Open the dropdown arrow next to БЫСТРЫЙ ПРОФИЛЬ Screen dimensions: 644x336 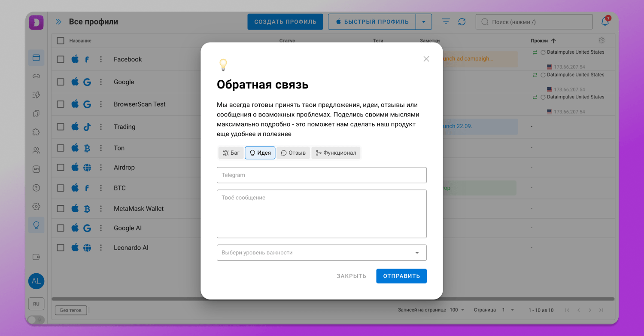[x=424, y=21]
